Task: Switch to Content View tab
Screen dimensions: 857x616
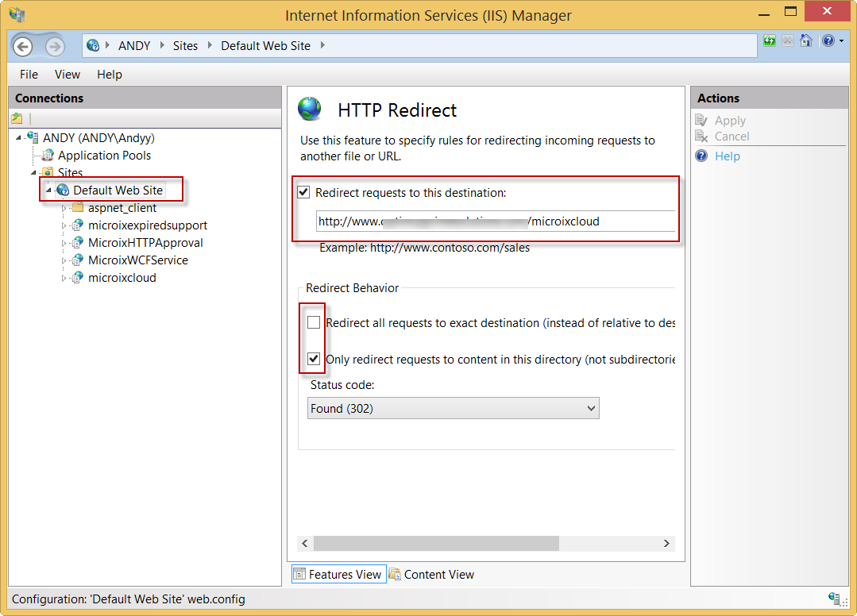Action: tap(431, 575)
